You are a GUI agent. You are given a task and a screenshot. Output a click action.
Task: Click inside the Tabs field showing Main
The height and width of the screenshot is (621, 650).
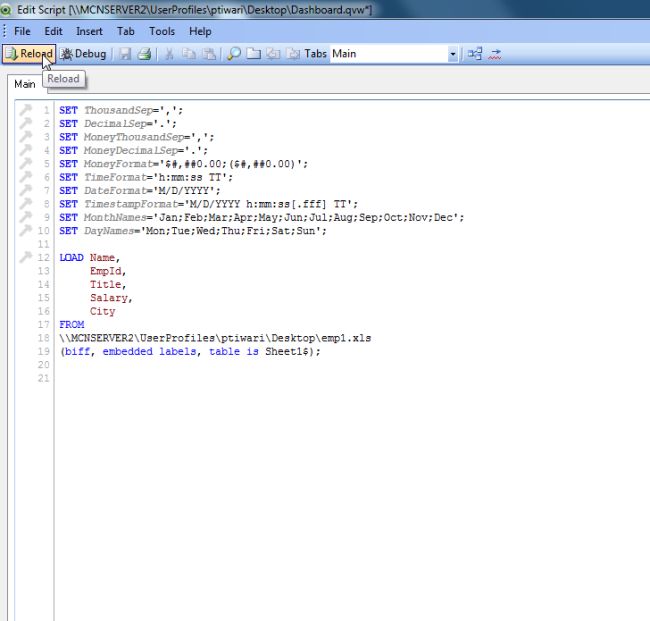[x=389, y=54]
